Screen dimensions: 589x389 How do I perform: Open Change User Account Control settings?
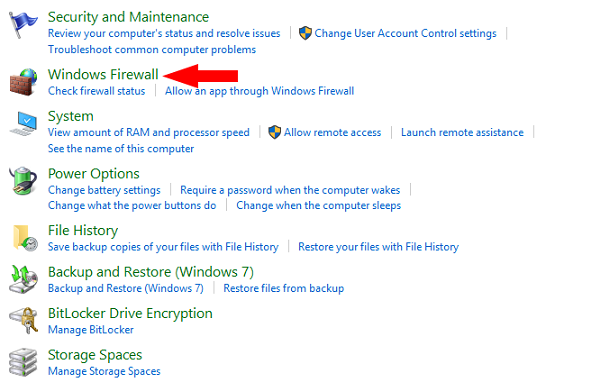click(405, 33)
